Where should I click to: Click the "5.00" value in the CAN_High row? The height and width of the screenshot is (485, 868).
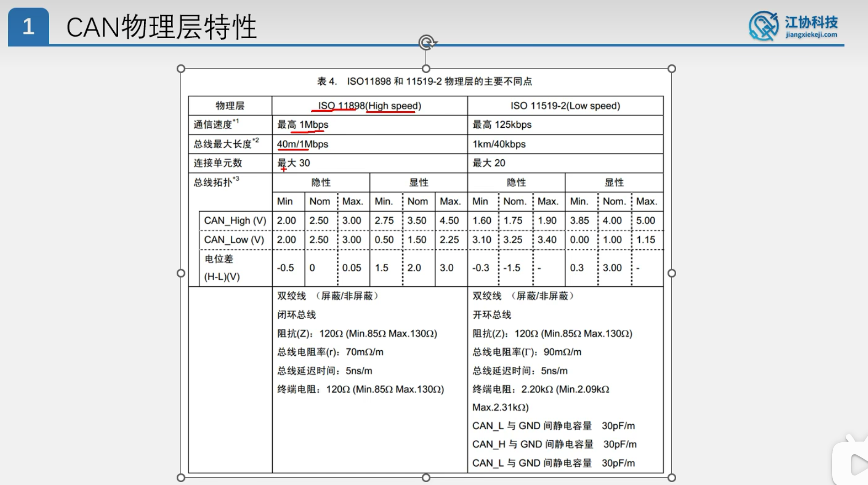click(645, 221)
